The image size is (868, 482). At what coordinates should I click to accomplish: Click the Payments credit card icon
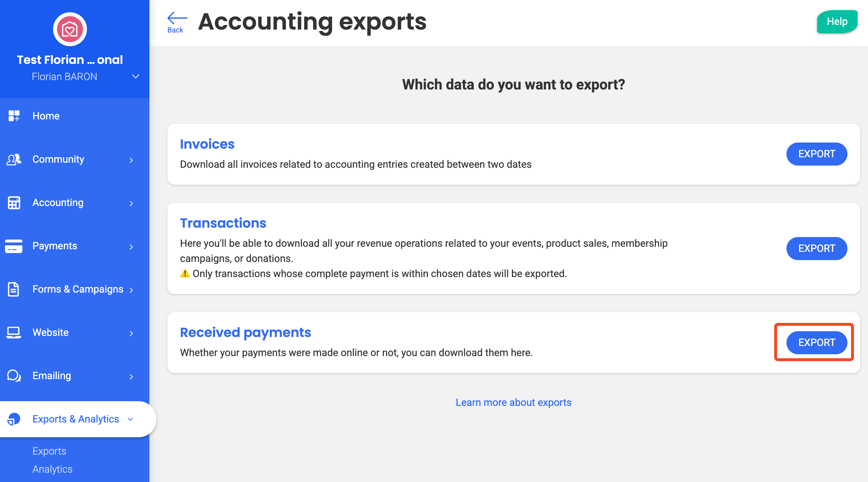point(14,246)
